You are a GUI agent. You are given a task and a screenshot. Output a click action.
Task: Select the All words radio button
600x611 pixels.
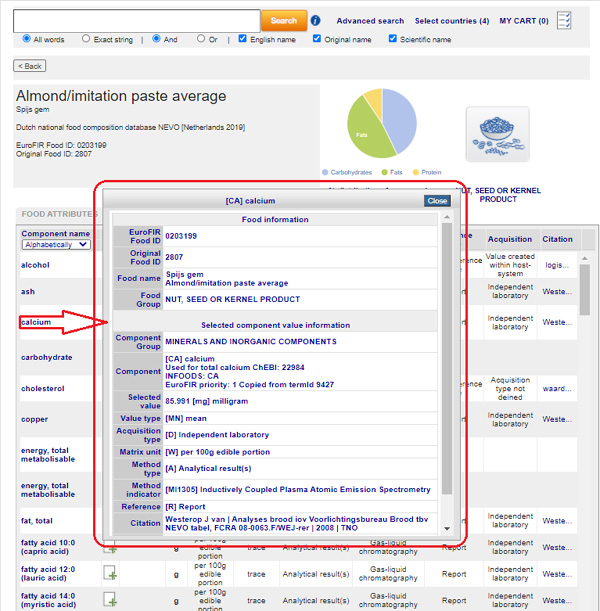click(x=26, y=40)
